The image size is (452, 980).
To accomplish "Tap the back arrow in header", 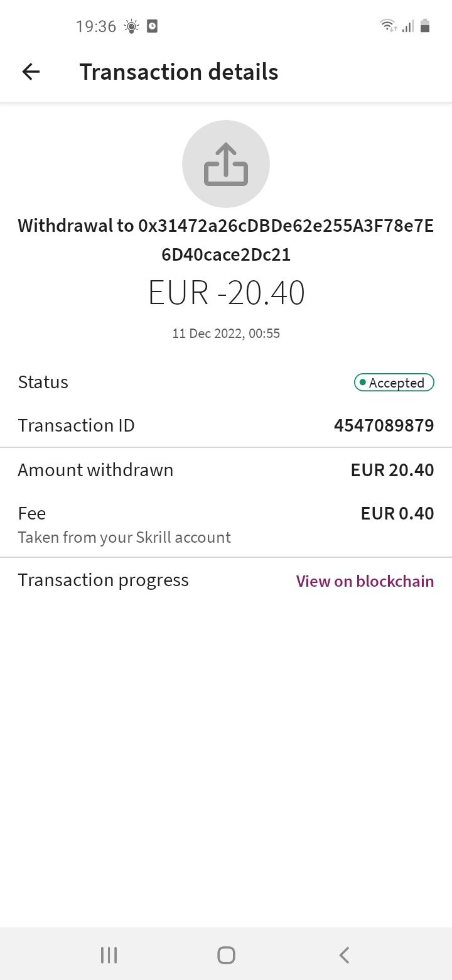I will (31, 72).
